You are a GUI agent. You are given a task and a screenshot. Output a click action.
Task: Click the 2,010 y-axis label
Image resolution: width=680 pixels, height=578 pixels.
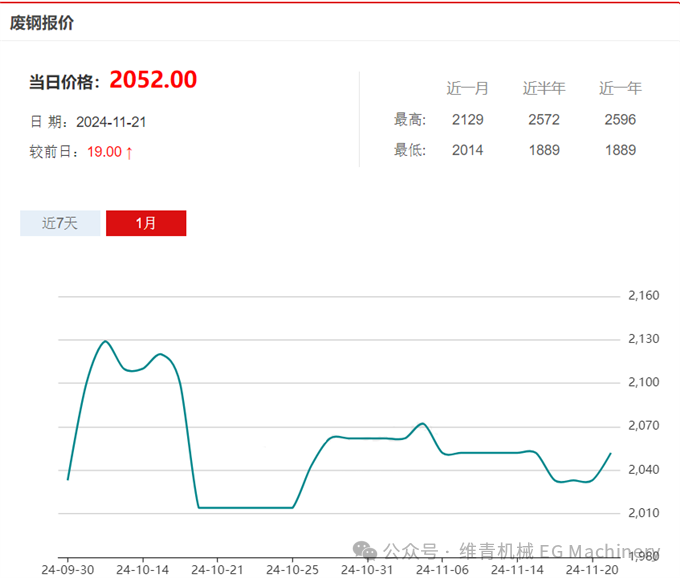pyautogui.click(x=644, y=513)
